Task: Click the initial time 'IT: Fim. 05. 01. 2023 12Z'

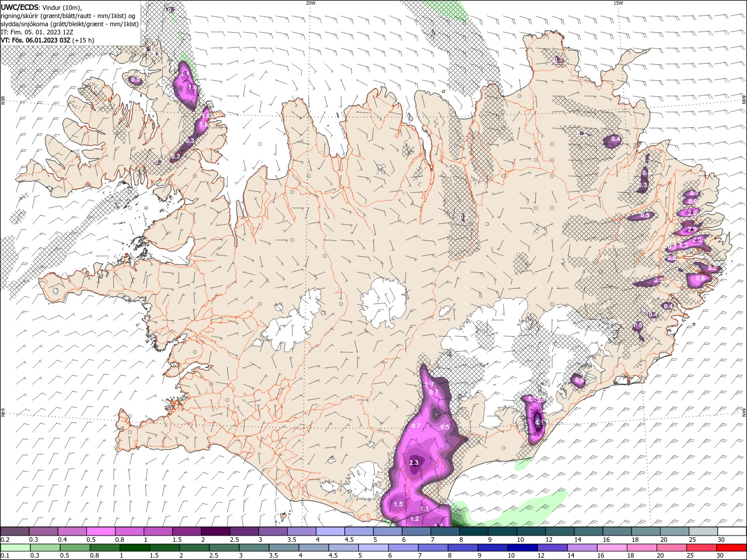Action: click(x=37, y=32)
